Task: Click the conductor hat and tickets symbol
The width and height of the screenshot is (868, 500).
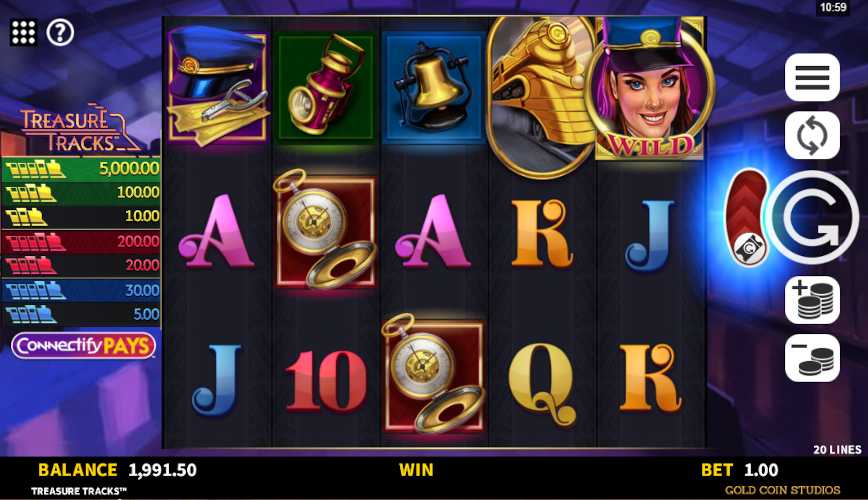Action: [217, 84]
